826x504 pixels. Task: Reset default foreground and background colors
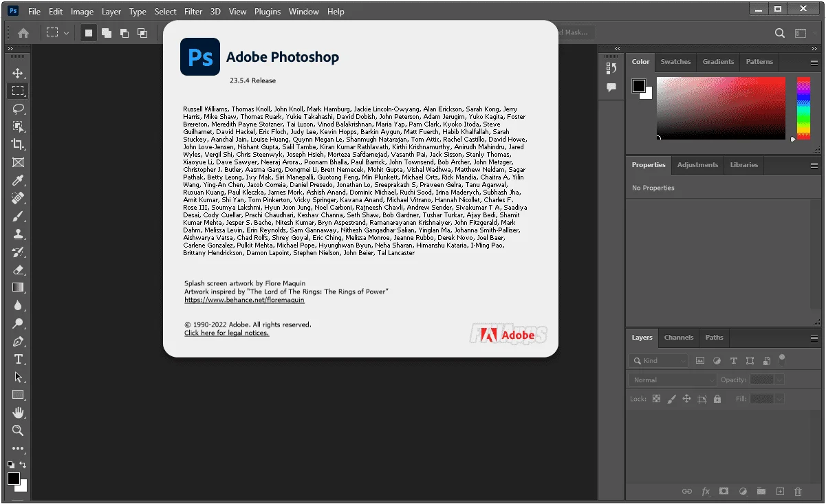point(10,465)
